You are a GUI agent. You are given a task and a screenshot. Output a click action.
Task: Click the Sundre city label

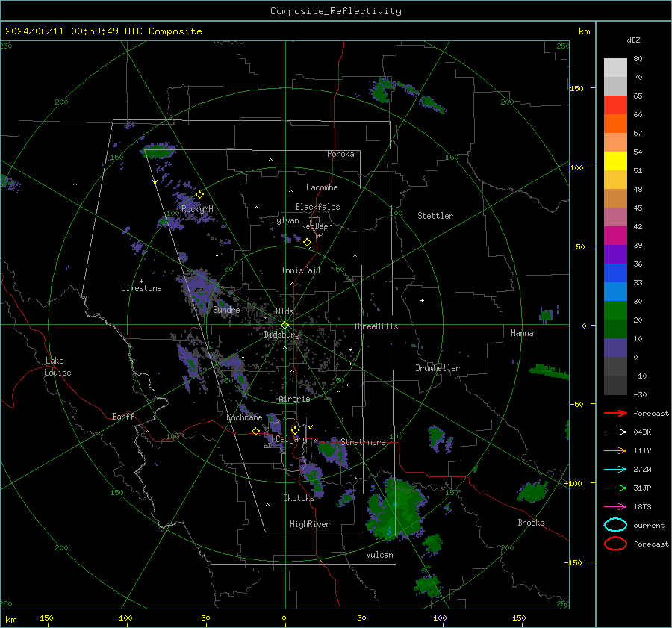click(226, 309)
